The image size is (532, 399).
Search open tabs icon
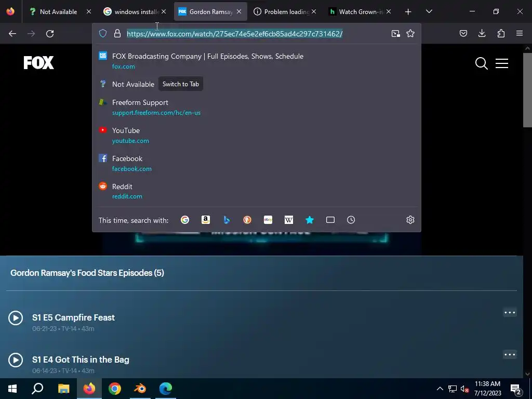tap(330, 220)
